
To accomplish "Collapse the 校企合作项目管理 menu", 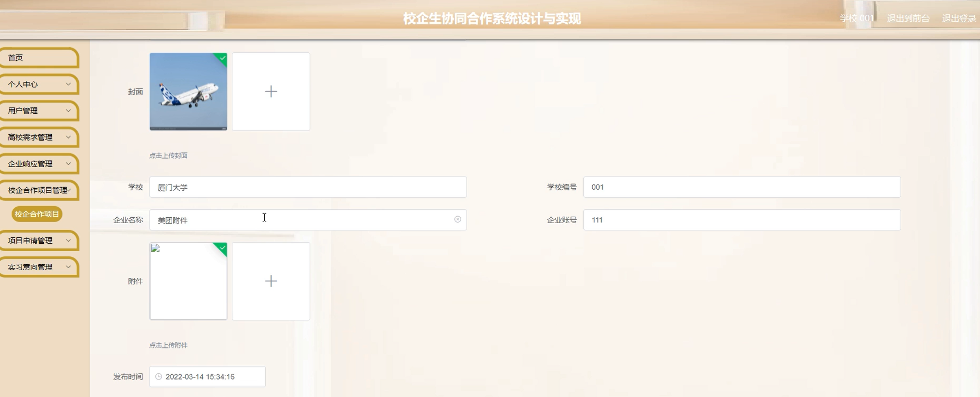I will point(39,190).
